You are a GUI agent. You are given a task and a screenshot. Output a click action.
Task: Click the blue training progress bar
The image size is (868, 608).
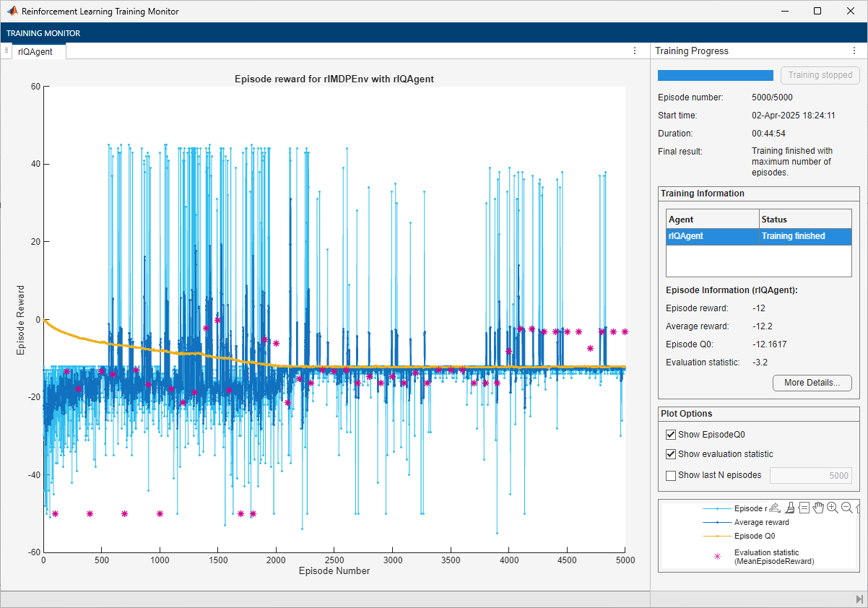(x=715, y=75)
